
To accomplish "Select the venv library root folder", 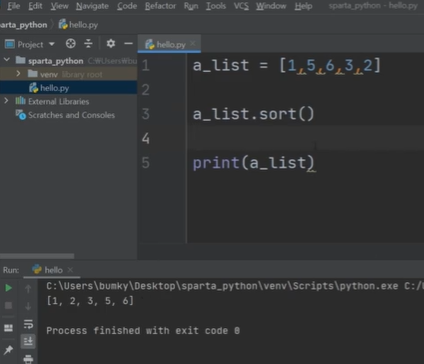I will point(65,74).
